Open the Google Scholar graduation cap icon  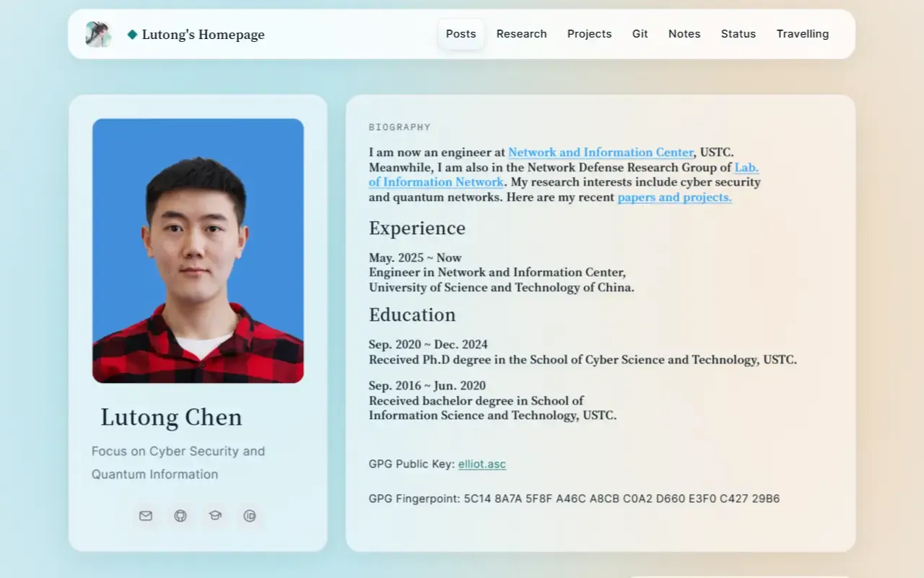[215, 516]
